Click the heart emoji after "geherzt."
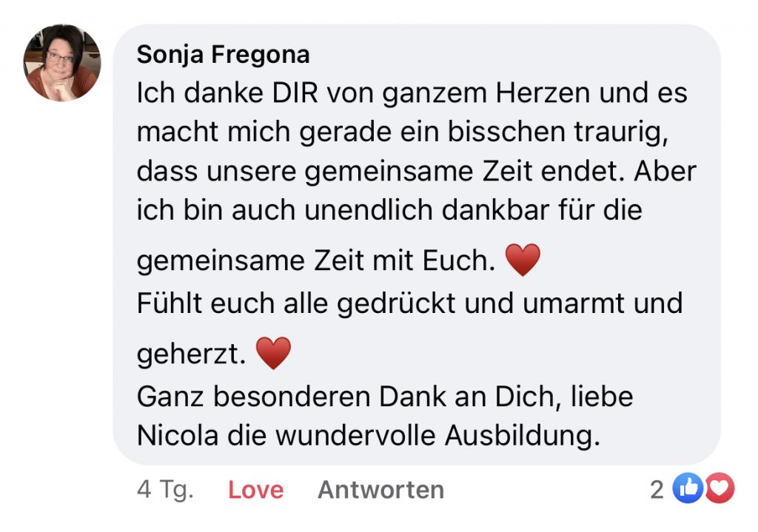 pos(273,354)
